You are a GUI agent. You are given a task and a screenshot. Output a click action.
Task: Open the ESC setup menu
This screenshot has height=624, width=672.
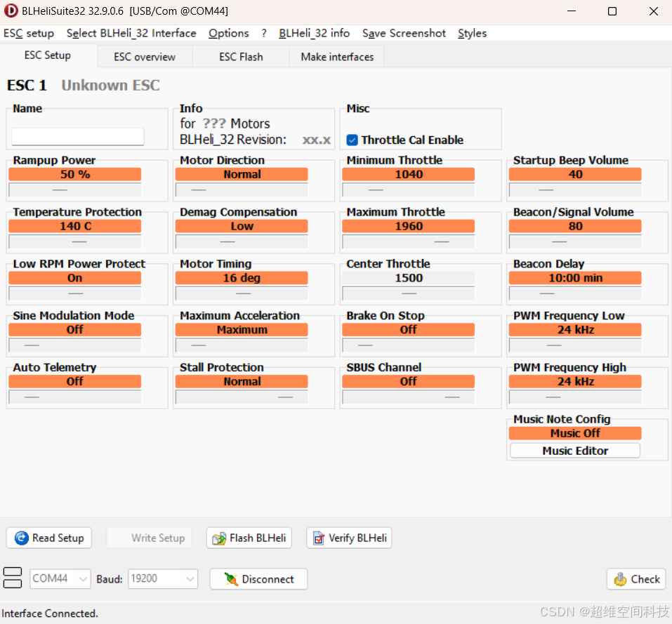click(29, 34)
